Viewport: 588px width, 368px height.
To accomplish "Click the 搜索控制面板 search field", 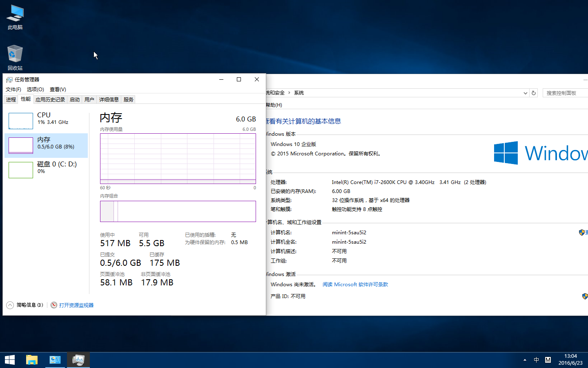I will (566, 93).
